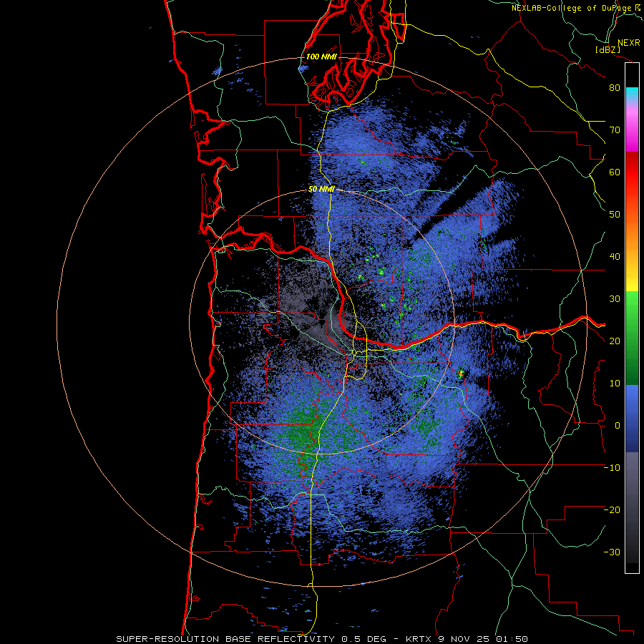Screen dimensions: 644x644
Task: Click the 20 value on the dBZ scale
Action: (615, 341)
